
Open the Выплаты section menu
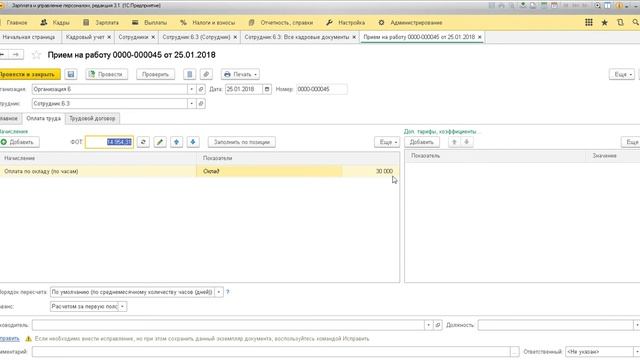(x=149, y=23)
